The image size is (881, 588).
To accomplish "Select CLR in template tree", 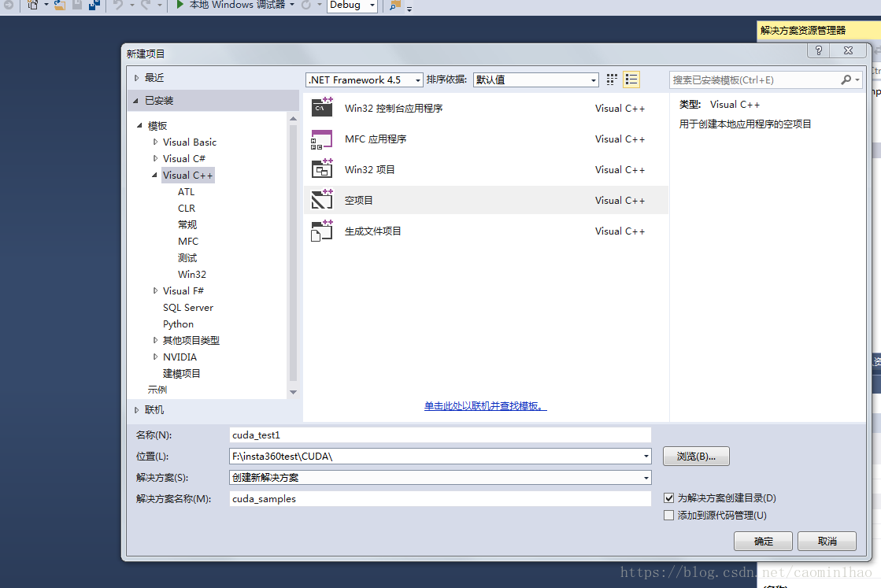I will [x=187, y=208].
